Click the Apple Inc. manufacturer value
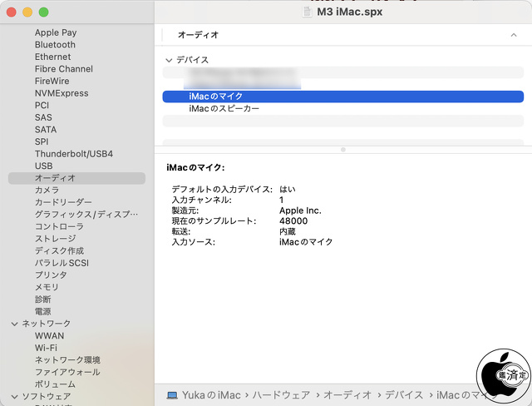 coord(300,210)
